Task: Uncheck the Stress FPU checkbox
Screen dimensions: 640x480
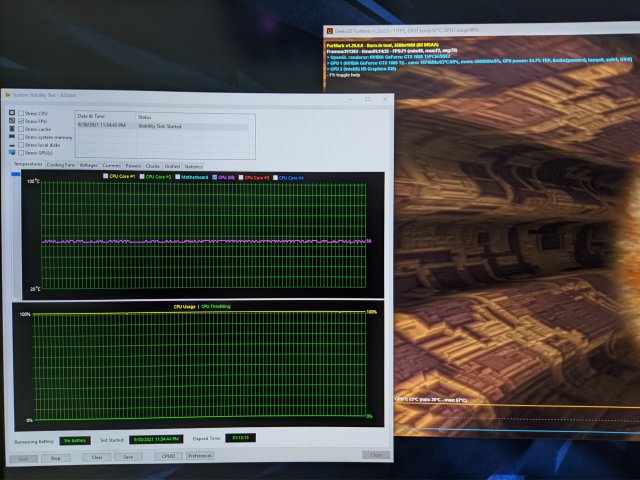Action: pyautogui.click(x=20, y=121)
